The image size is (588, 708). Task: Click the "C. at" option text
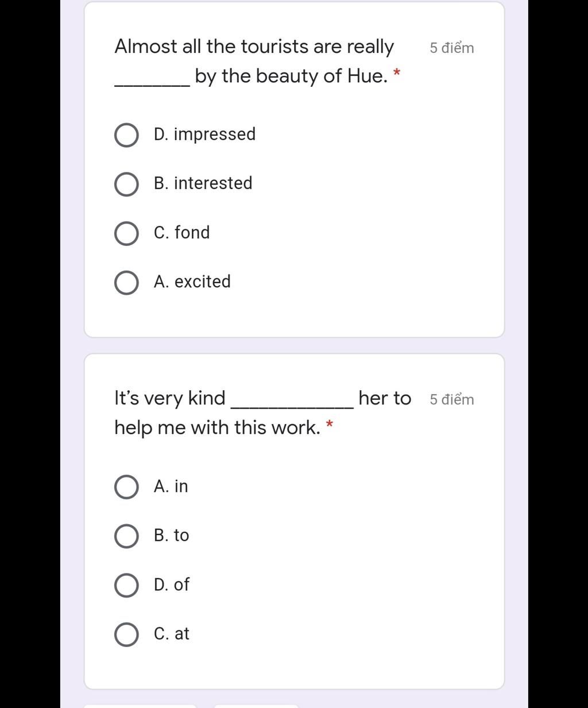click(171, 634)
